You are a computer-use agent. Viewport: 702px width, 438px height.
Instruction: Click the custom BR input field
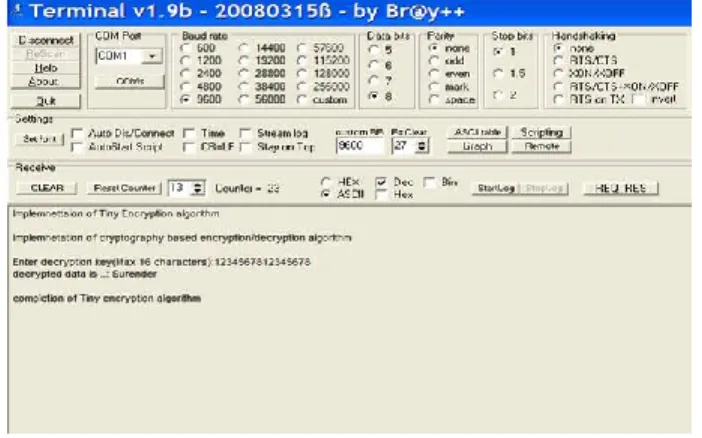(x=360, y=146)
